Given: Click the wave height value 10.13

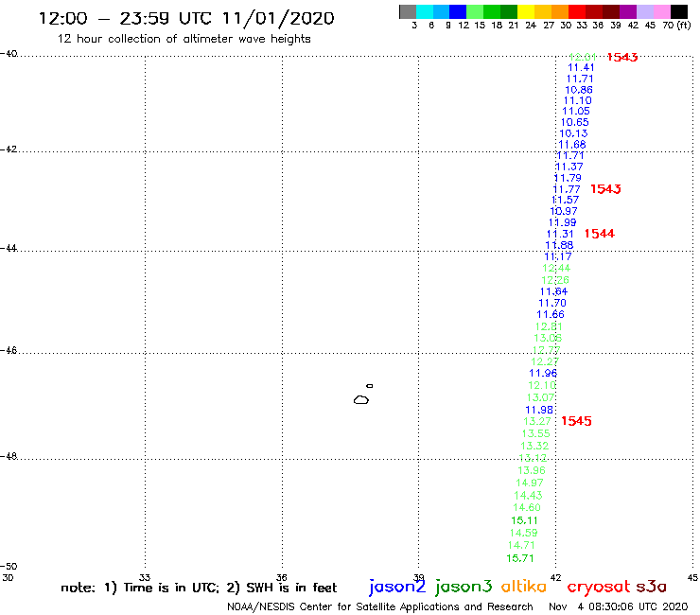Looking at the screenshot, I should pos(573,133).
